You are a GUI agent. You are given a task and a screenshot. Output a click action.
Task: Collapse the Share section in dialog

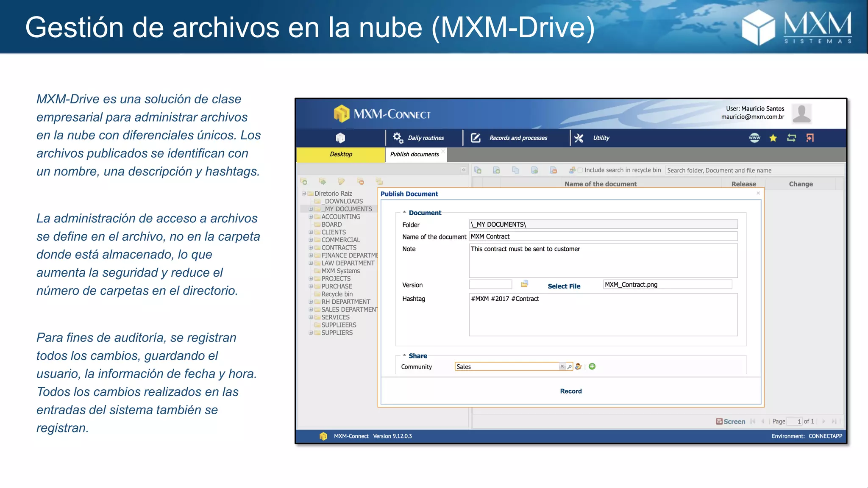point(404,355)
